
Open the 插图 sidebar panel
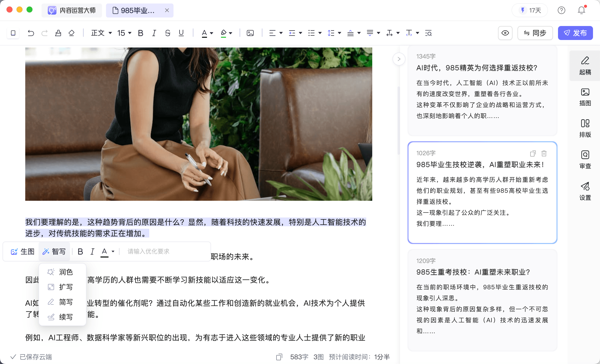point(585,97)
